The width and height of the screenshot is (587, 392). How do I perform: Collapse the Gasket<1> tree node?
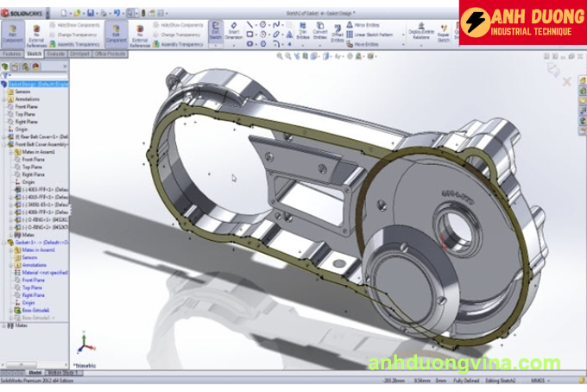coord(3,242)
